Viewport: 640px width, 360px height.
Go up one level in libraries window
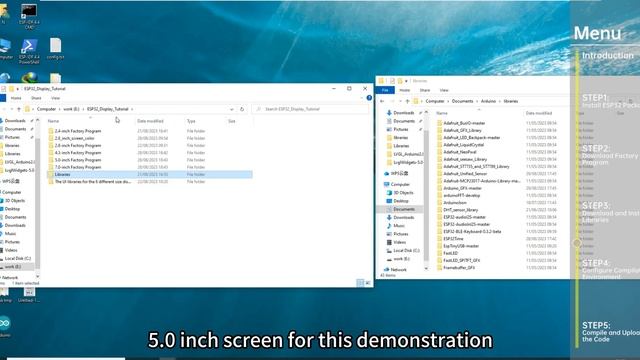coord(407,101)
